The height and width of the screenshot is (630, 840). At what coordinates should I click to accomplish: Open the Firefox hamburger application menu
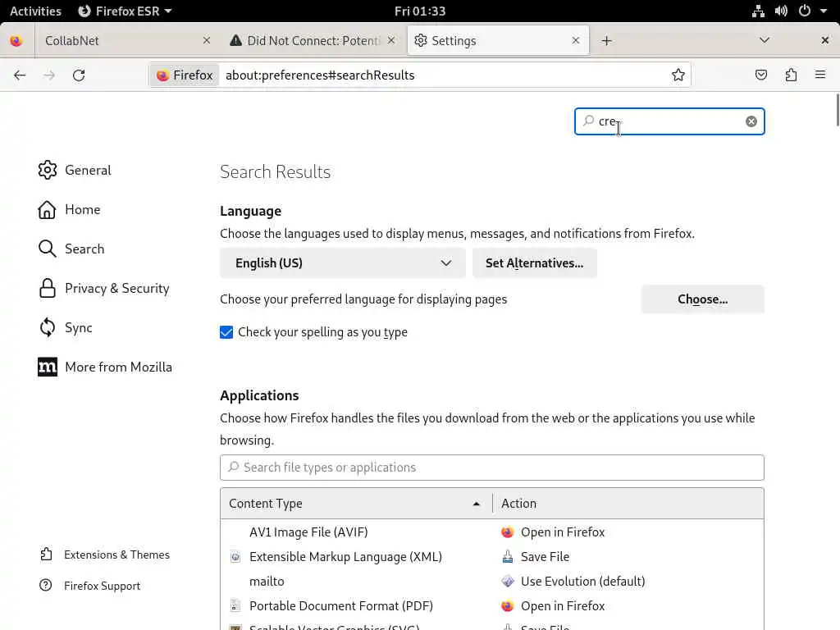(820, 75)
